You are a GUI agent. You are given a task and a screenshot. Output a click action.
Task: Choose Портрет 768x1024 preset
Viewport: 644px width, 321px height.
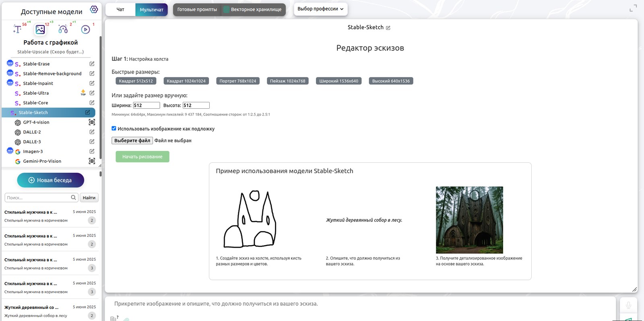coord(238,81)
